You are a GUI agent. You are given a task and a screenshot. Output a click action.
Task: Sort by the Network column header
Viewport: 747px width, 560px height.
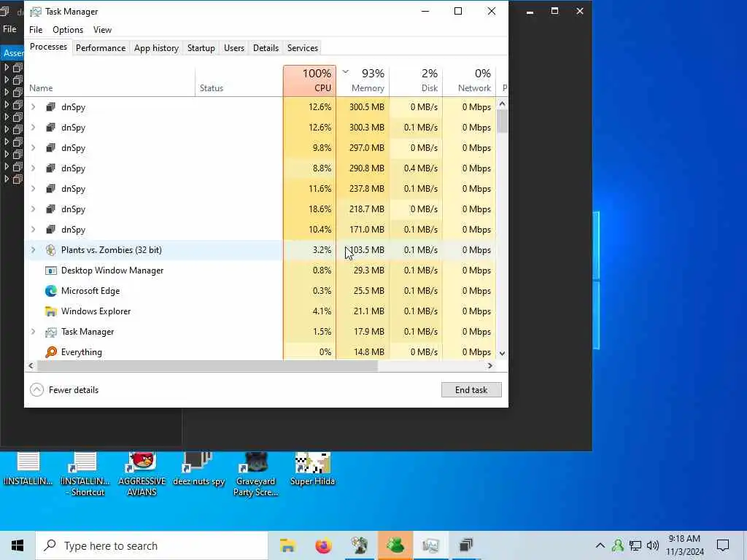(x=470, y=81)
